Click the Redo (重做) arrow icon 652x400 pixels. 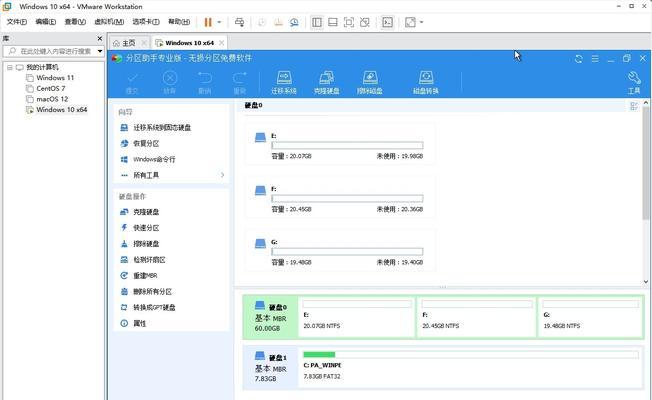240,78
